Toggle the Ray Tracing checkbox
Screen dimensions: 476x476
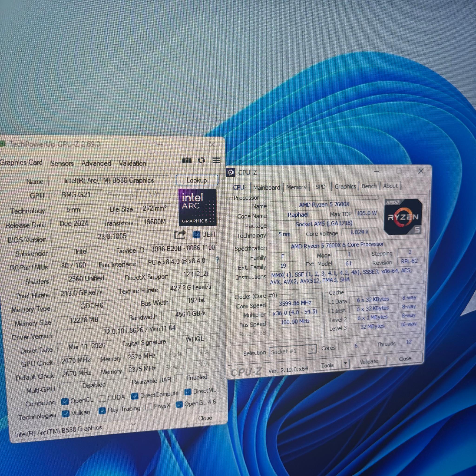[102, 410]
